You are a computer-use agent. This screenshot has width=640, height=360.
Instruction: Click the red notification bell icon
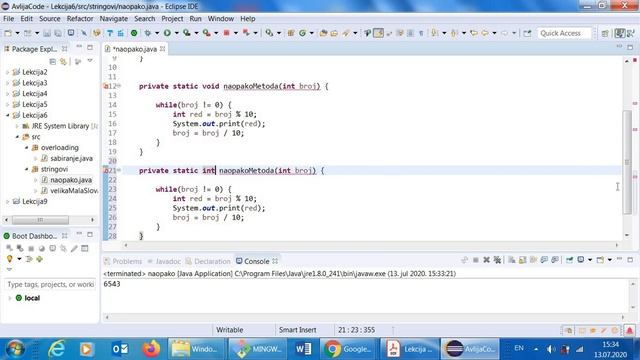[629, 330]
